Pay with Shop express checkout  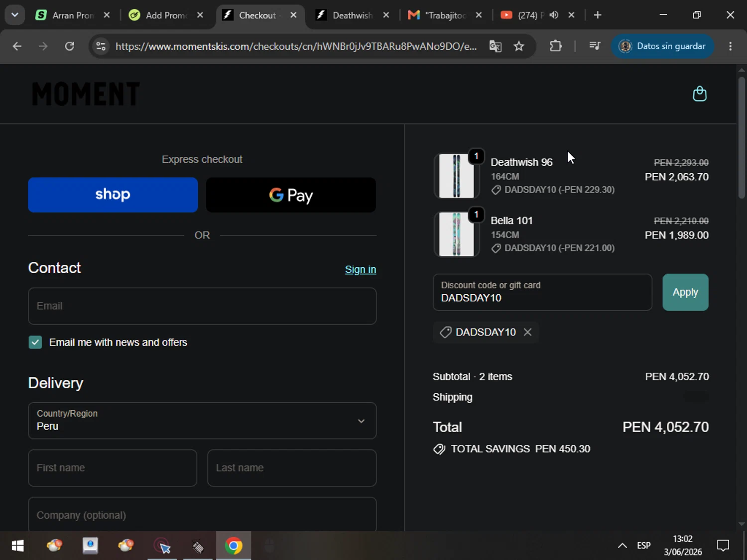[113, 195]
